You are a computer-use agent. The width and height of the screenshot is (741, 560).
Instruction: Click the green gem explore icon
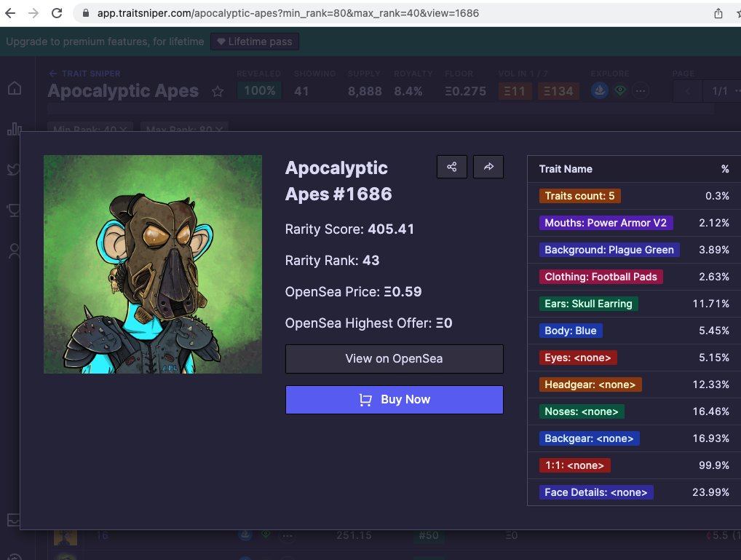619,90
